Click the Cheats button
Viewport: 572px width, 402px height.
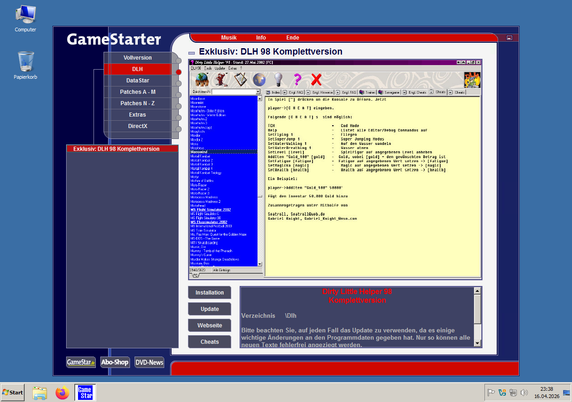(209, 342)
